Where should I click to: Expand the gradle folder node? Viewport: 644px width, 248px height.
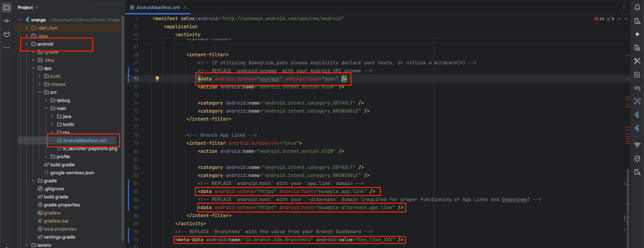coord(33,181)
